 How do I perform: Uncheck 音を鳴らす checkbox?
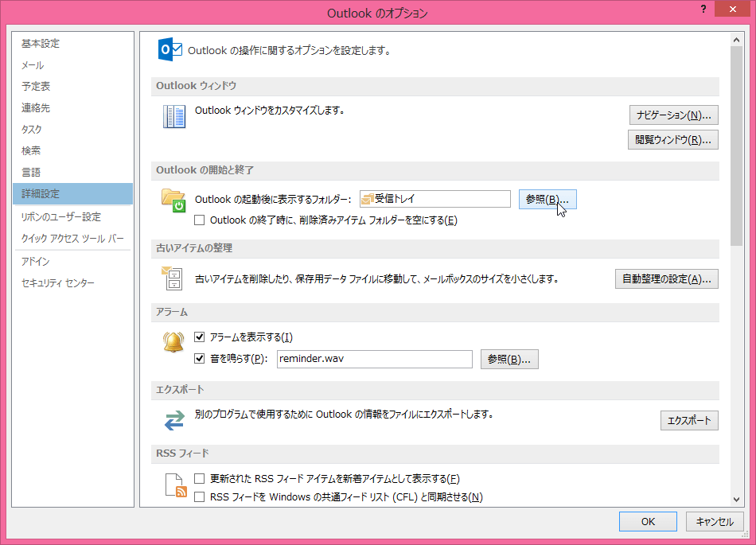[x=199, y=359]
